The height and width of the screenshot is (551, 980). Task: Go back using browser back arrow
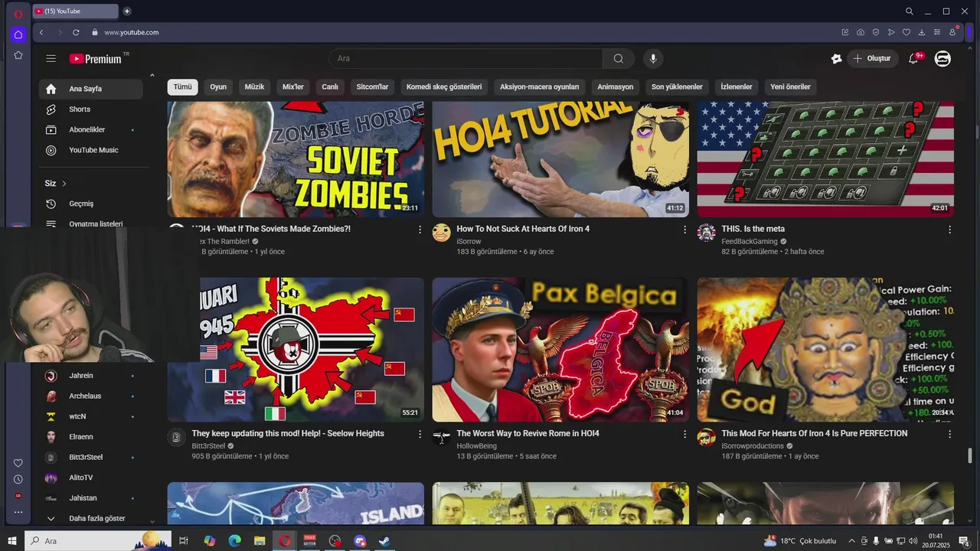41,32
